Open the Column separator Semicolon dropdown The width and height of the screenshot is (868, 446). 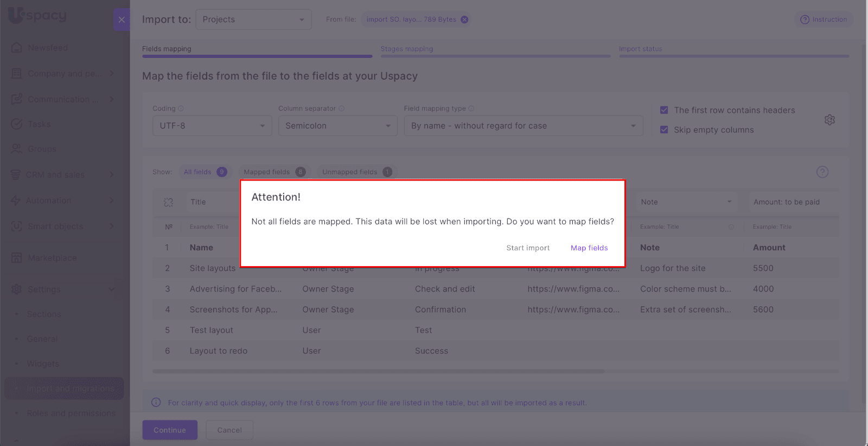(338, 126)
